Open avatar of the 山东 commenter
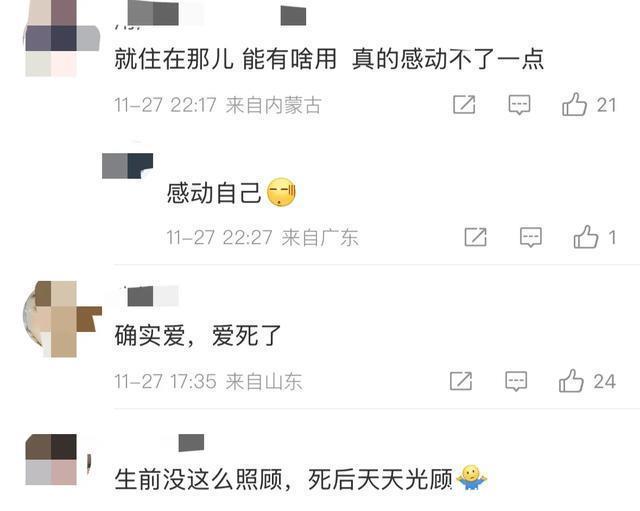The width and height of the screenshot is (640, 511). click(62, 319)
